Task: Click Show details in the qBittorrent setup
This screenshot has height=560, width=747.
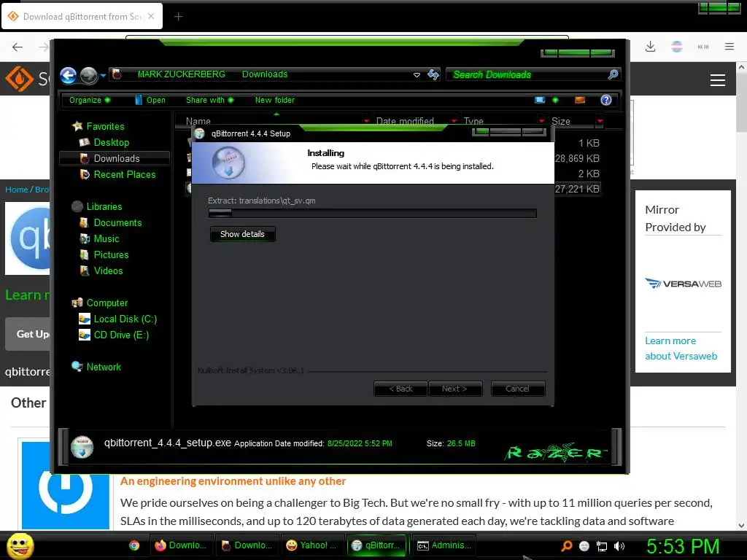Action: 242,234
